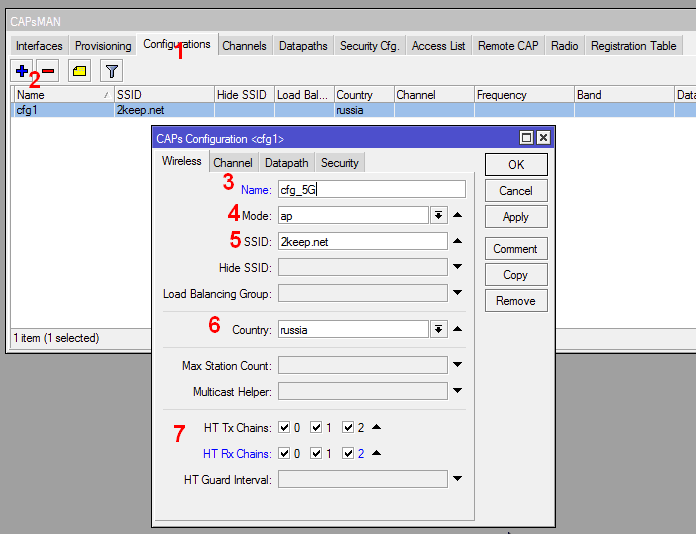Collapse HT Tx Chains up arrow
Screen dimensions: 696x534
pyautogui.click(x=376, y=427)
